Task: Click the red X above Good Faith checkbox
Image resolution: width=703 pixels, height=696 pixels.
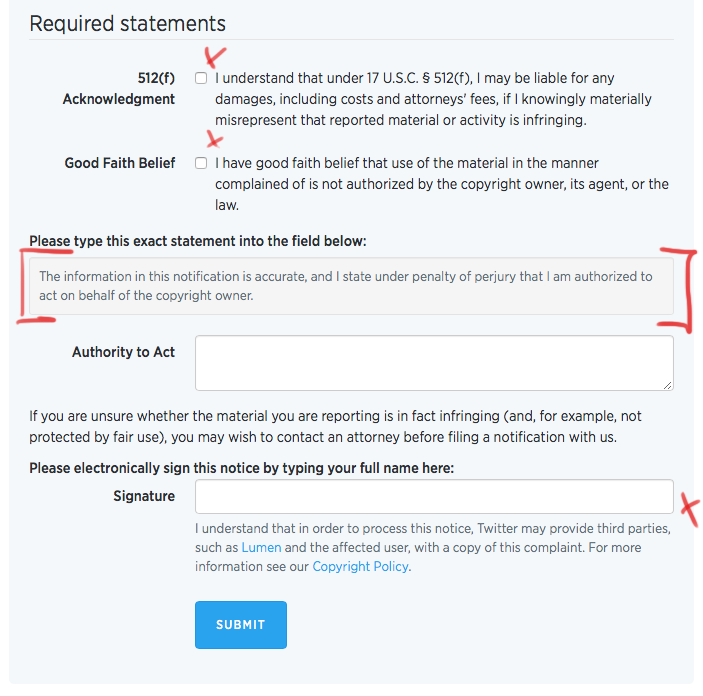Action: point(214,139)
